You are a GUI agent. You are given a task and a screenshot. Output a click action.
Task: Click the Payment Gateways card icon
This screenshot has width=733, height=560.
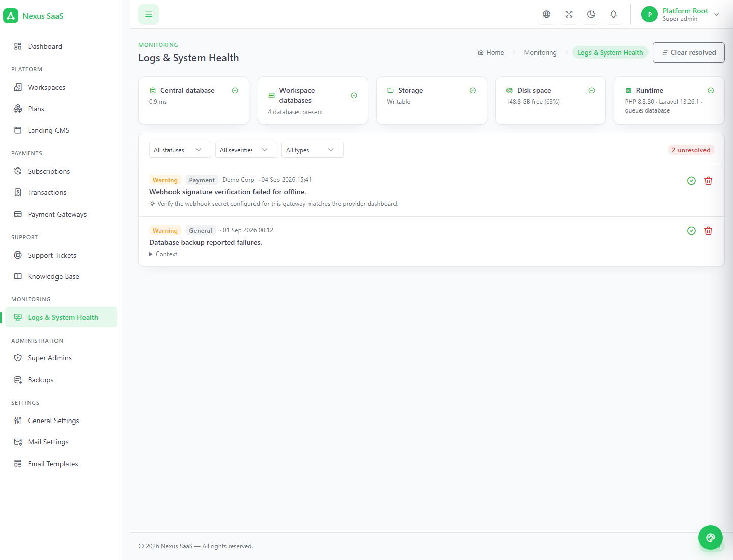(18, 214)
